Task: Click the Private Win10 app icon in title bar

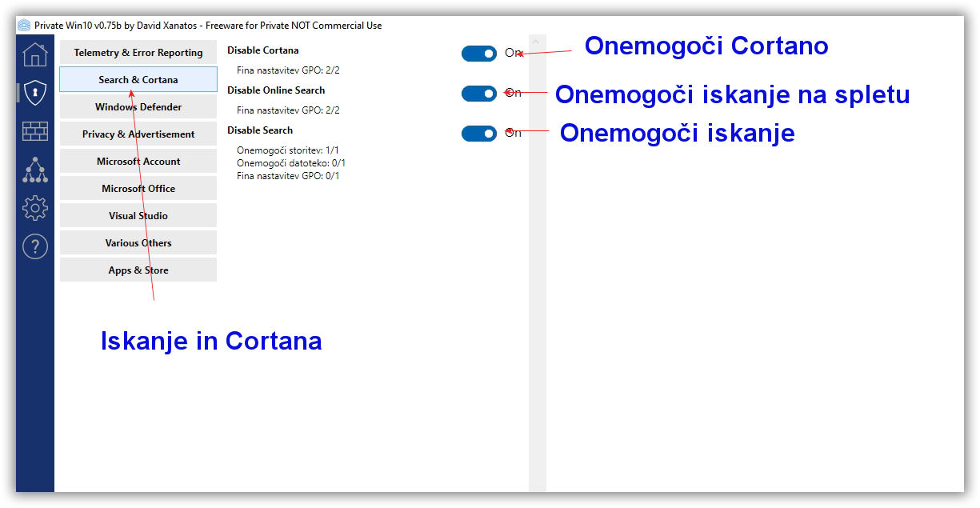Action: (x=24, y=25)
